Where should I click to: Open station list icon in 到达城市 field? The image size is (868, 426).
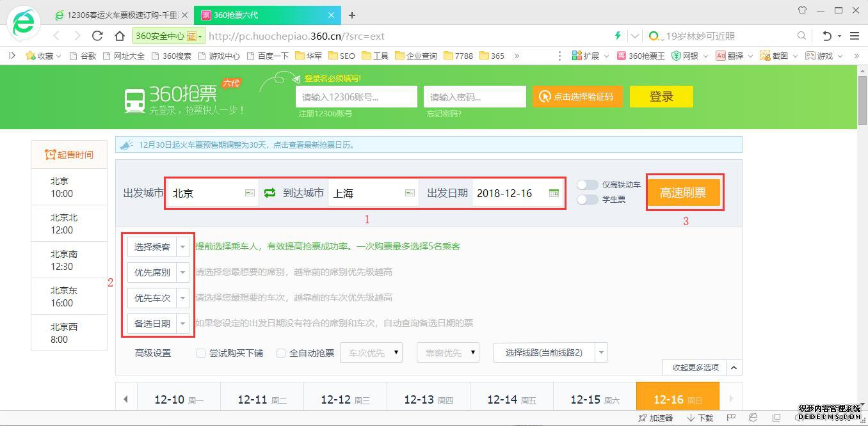pyautogui.click(x=410, y=193)
